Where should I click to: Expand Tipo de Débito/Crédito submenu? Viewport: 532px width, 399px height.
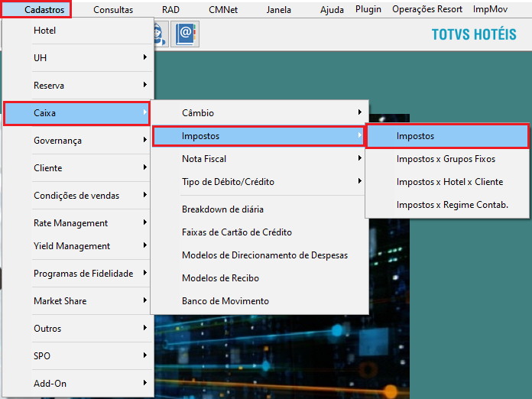pyautogui.click(x=259, y=182)
